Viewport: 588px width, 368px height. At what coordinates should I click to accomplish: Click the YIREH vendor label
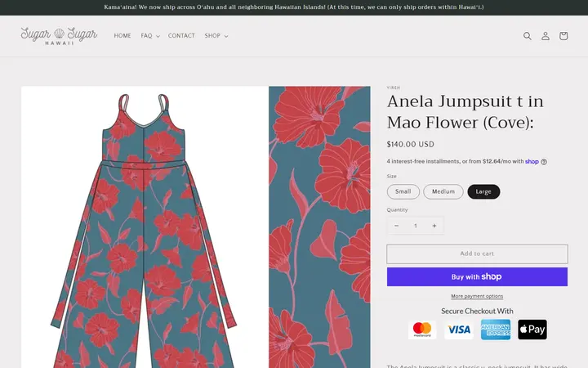click(394, 88)
